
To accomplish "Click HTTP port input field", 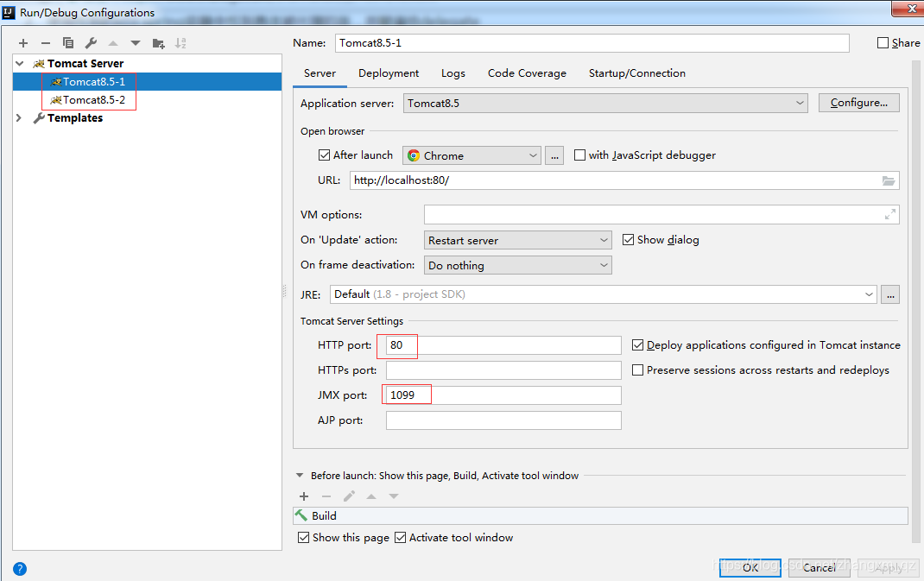I will (503, 345).
